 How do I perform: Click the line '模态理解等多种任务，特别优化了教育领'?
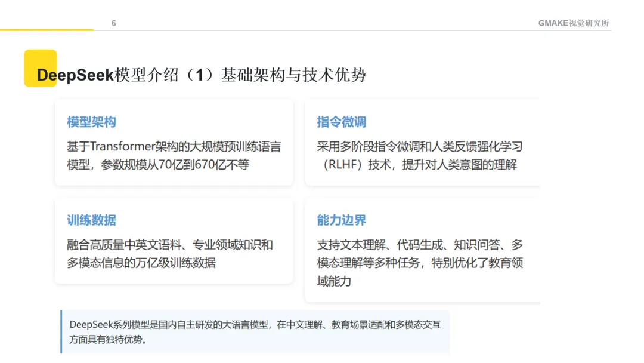pos(420,263)
